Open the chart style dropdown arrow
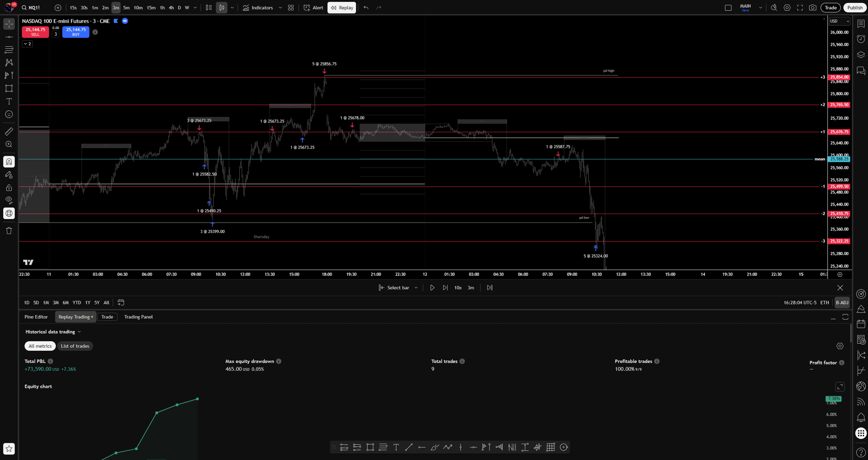The image size is (868, 460). click(232, 7)
